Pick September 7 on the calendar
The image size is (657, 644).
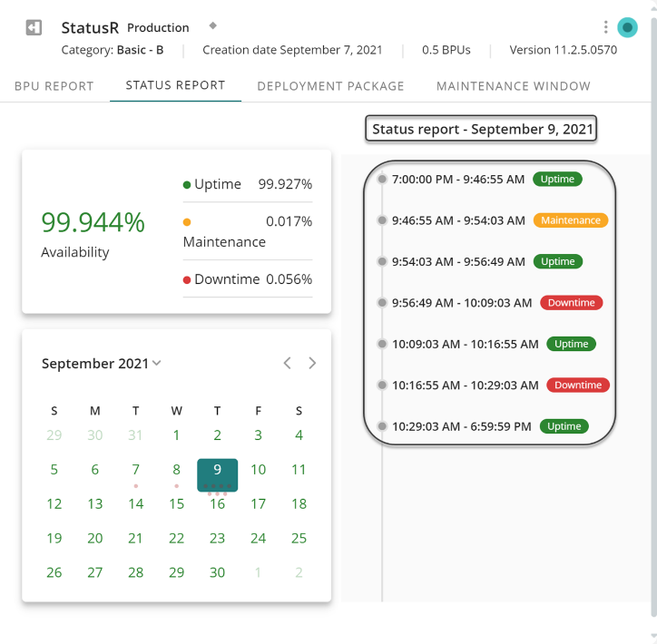(x=135, y=470)
